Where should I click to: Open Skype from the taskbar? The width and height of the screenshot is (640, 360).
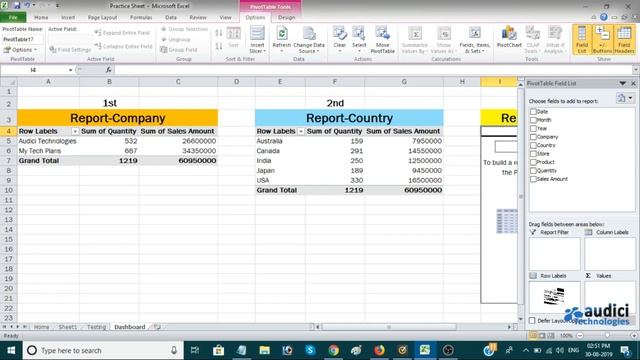tap(310, 350)
